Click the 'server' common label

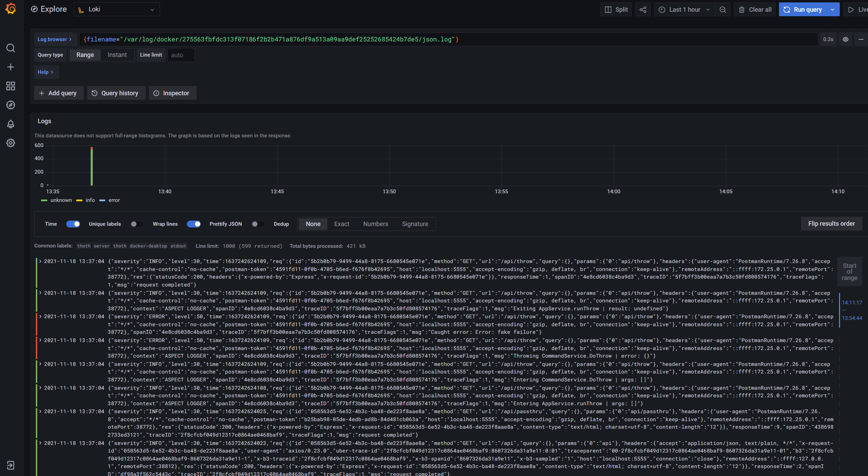tap(101, 246)
